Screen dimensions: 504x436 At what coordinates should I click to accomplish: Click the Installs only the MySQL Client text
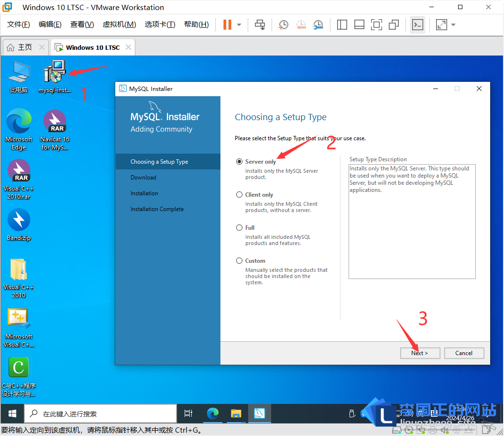(x=281, y=207)
